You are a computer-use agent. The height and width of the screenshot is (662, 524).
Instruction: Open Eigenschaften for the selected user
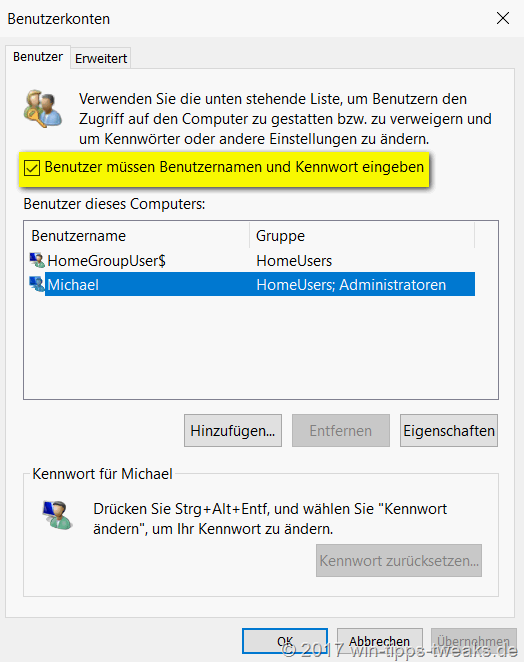[x=449, y=431]
